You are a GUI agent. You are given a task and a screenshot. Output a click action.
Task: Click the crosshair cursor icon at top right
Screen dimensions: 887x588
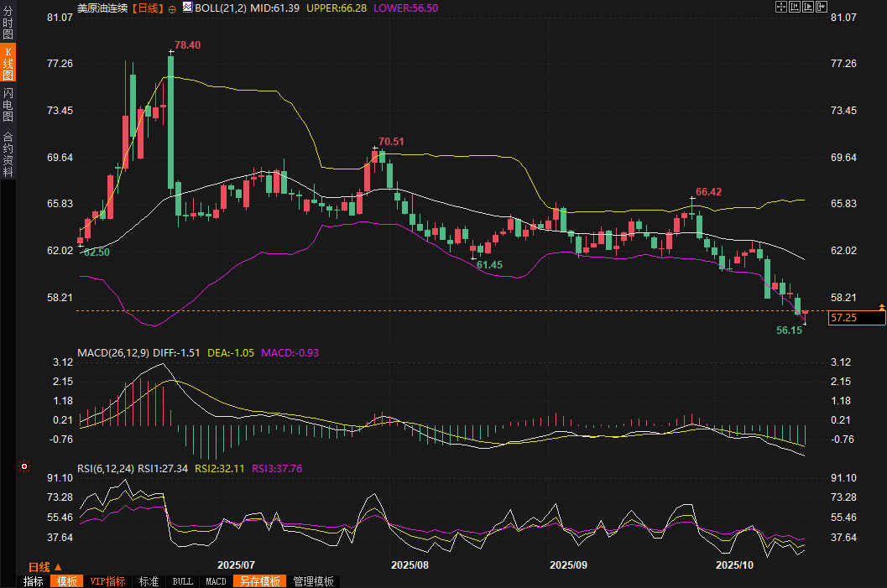click(781, 7)
